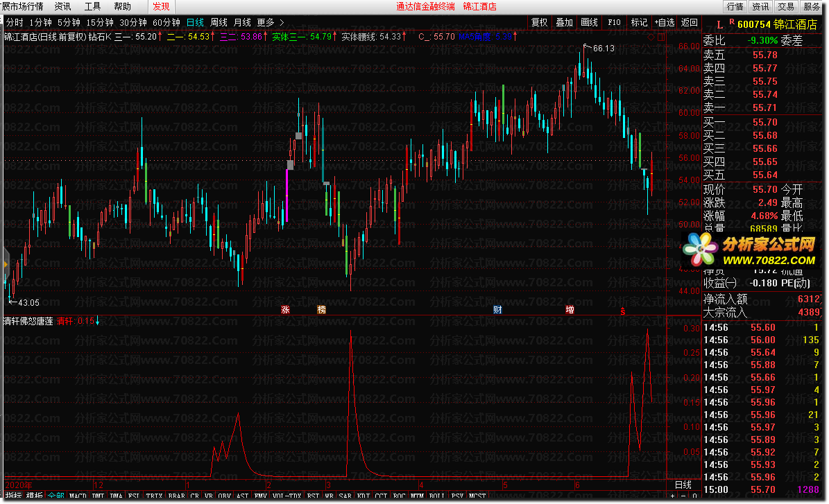This screenshot has width=829, height=504.
Task: Select the DMI indicator
Action: (99, 496)
